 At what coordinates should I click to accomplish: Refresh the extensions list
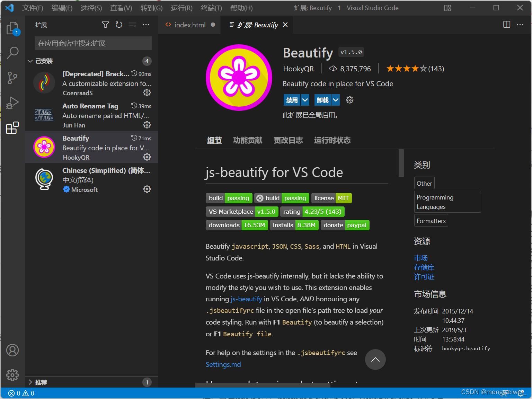pos(119,25)
